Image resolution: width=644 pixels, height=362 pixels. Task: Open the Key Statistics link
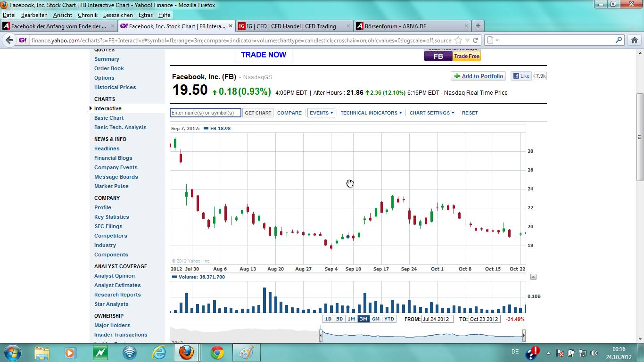[112, 217]
